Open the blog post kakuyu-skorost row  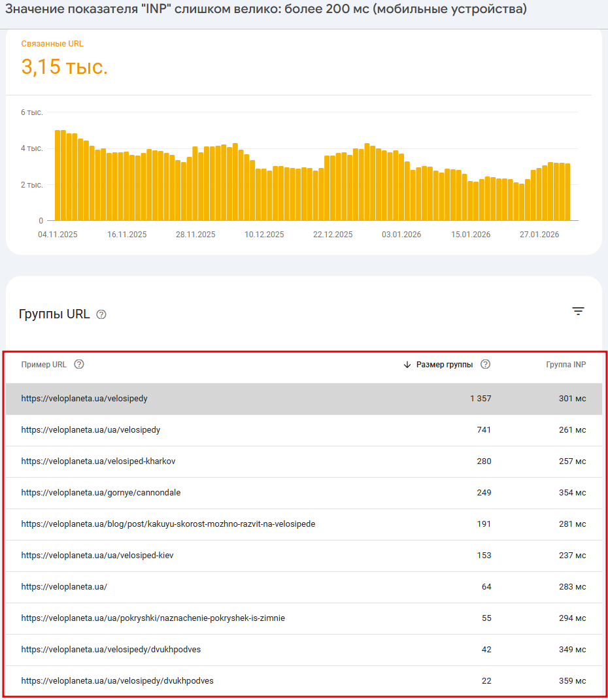click(303, 524)
